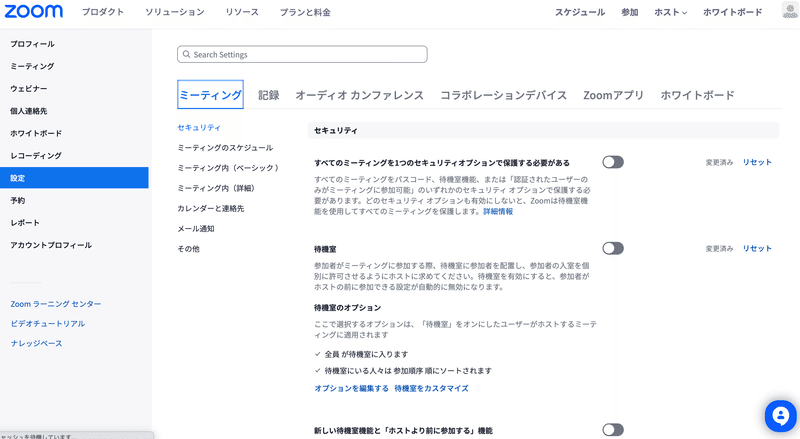Click 全員 が待機室に入ります text
Viewport: 800px width, 439px height.
click(x=366, y=354)
